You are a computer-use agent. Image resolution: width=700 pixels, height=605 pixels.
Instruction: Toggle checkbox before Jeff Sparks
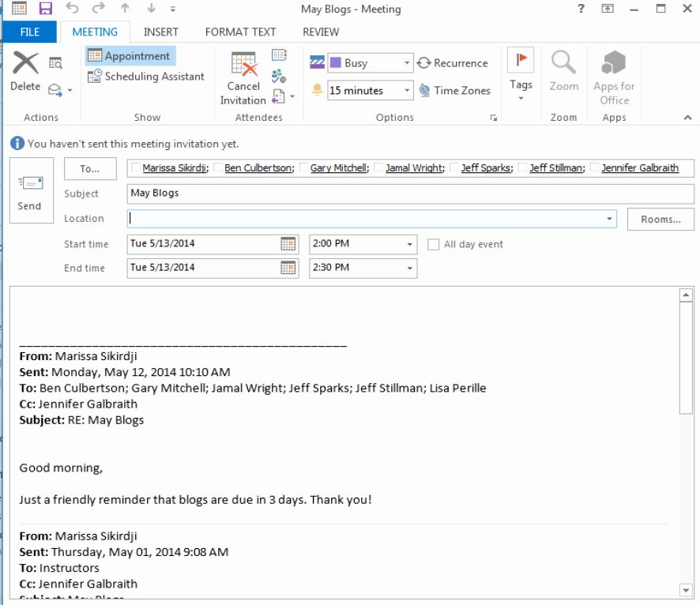tap(454, 167)
